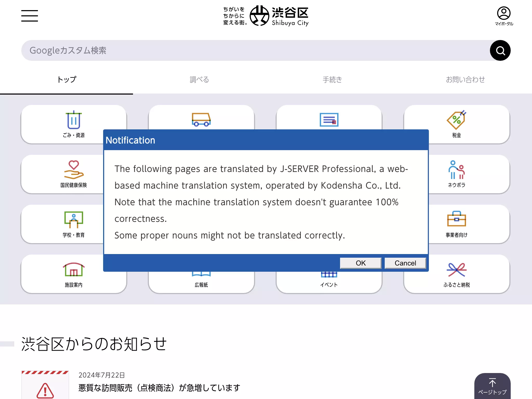Open the 広報紙 newsletter card
The image size is (532, 399).
(201, 283)
